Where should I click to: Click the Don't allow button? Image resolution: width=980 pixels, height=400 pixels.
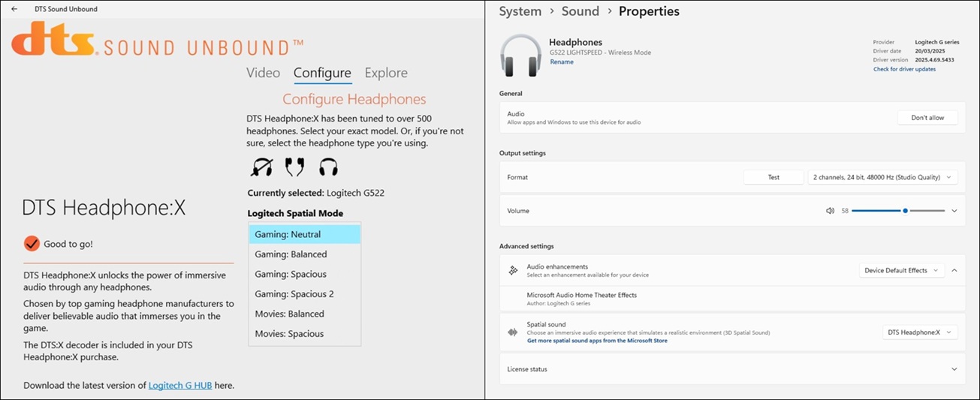[927, 118]
